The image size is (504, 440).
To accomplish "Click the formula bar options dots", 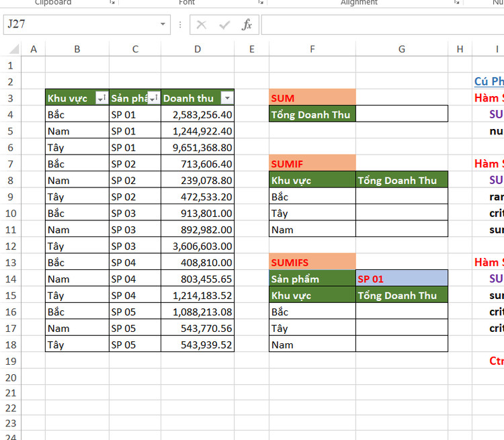I will pyautogui.click(x=180, y=25).
